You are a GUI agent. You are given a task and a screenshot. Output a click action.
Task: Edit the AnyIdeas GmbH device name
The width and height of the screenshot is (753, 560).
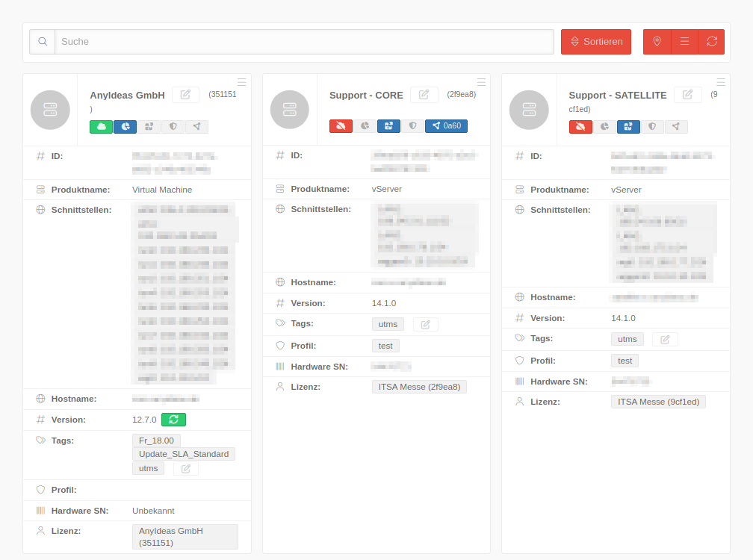[x=185, y=95]
